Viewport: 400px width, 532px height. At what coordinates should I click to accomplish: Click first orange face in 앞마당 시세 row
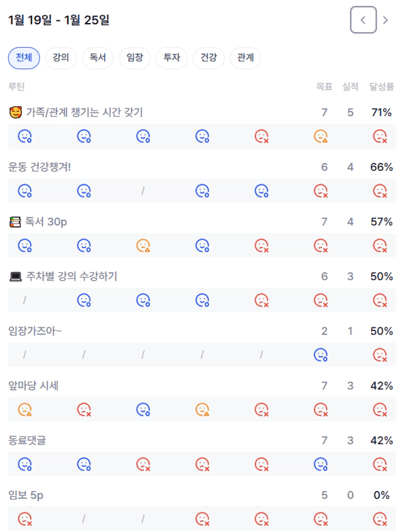tap(25, 410)
